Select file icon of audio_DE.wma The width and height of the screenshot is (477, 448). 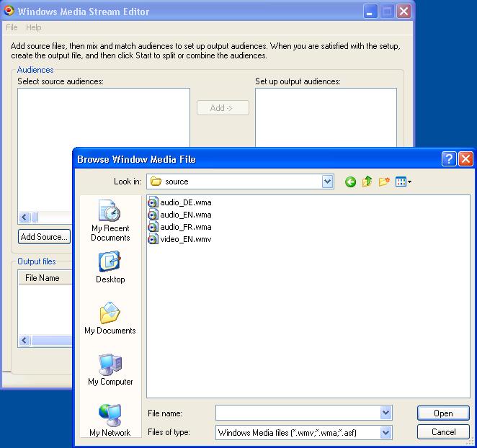click(x=153, y=202)
